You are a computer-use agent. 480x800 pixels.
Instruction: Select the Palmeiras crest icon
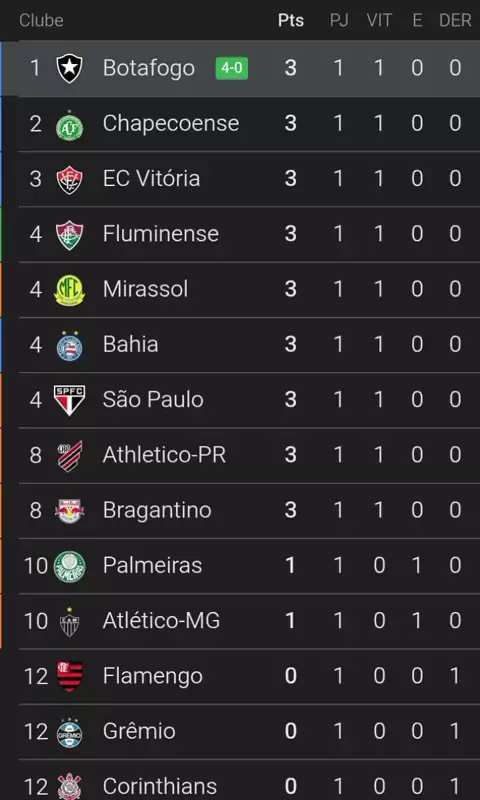coord(69,566)
